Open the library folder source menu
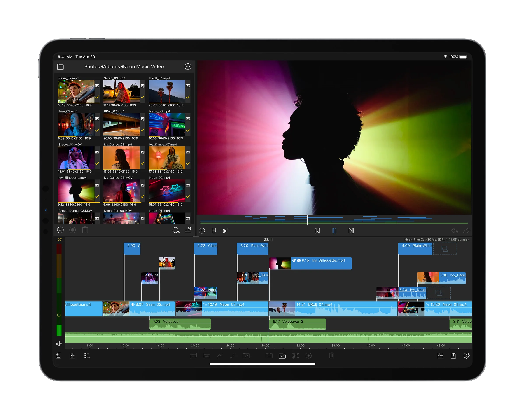Screen dimensions: 525x420 (60, 66)
